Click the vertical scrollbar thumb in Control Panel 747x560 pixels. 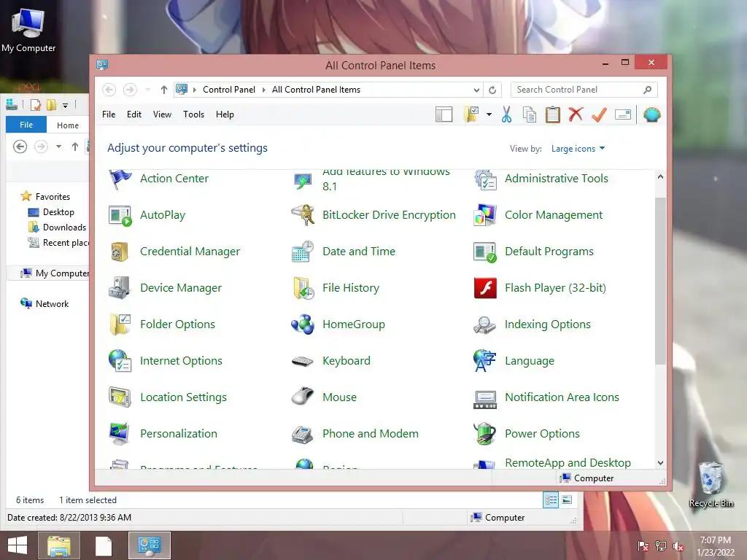[x=660, y=281]
